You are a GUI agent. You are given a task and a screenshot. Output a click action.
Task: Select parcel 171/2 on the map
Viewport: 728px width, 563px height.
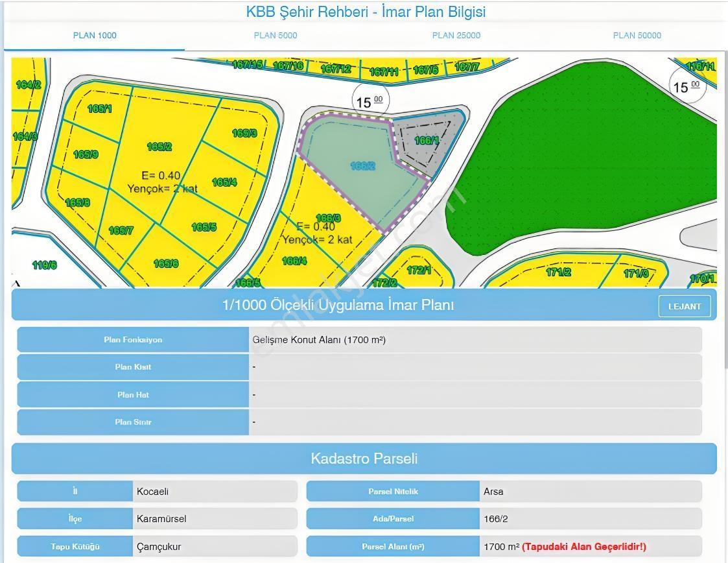click(x=558, y=272)
